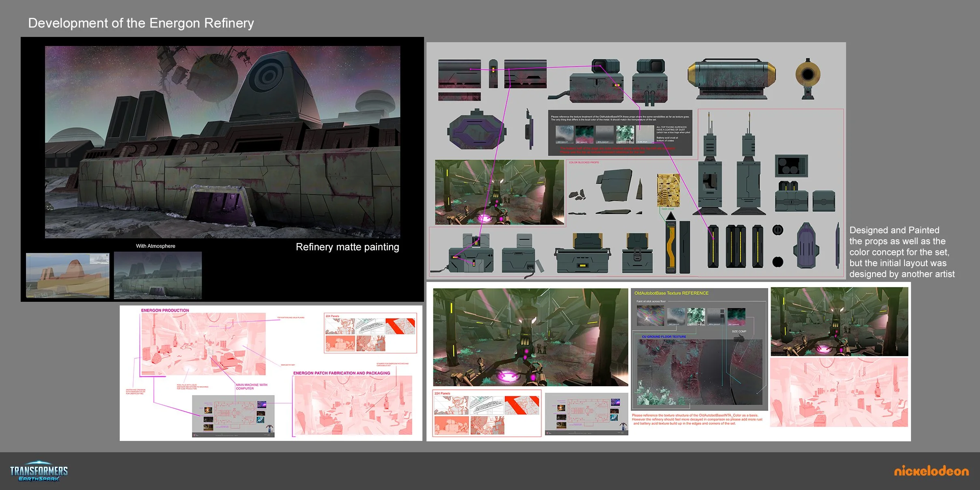Open the interior render inside the props sheet
The image size is (980, 490).
coord(500,192)
